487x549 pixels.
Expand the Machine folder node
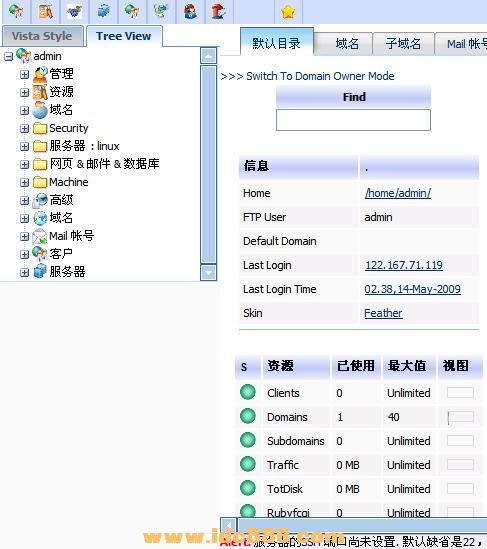pos(24,182)
